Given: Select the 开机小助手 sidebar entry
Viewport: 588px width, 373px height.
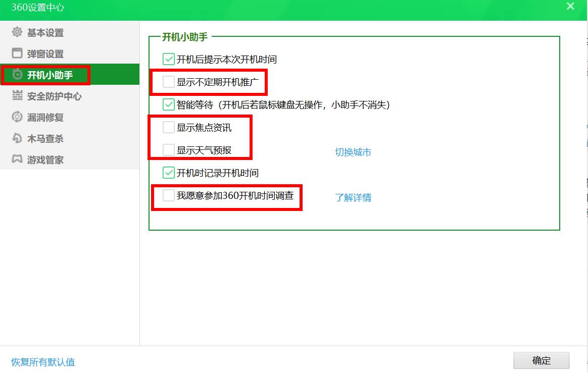Looking at the screenshot, I should 70,75.
